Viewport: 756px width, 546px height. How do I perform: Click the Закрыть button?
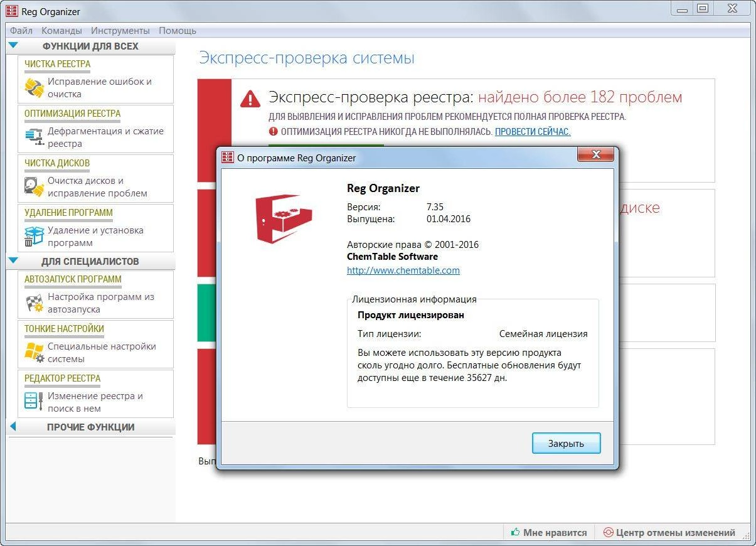(x=566, y=443)
